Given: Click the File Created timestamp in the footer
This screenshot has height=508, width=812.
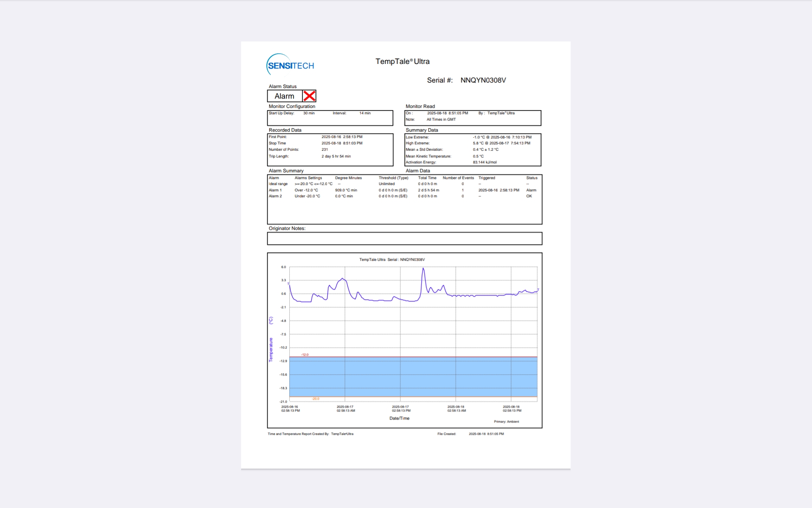Looking at the screenshot, I should click(x=486, y=434).
